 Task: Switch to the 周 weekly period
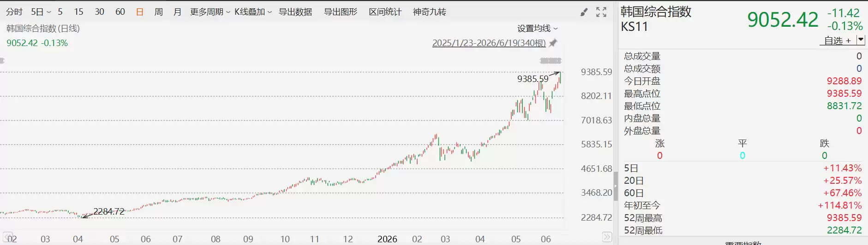(x=159, y=12)
